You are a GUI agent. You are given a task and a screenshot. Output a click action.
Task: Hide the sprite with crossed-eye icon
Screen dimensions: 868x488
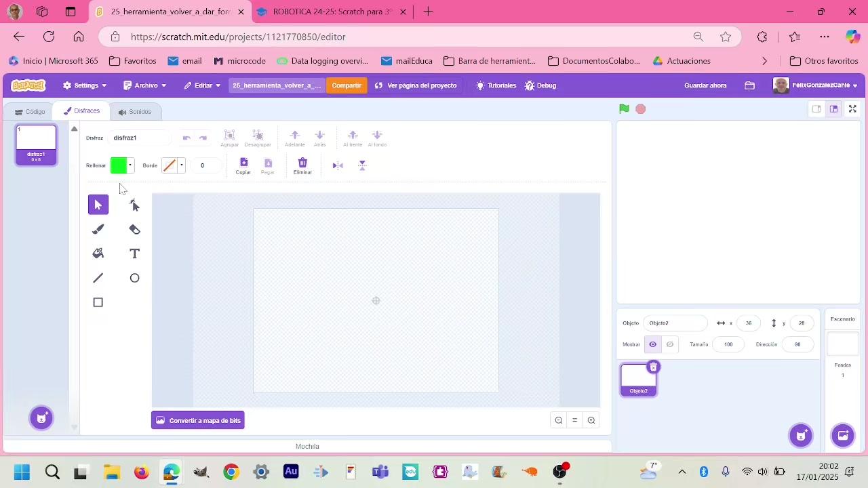tap(670, 344)
